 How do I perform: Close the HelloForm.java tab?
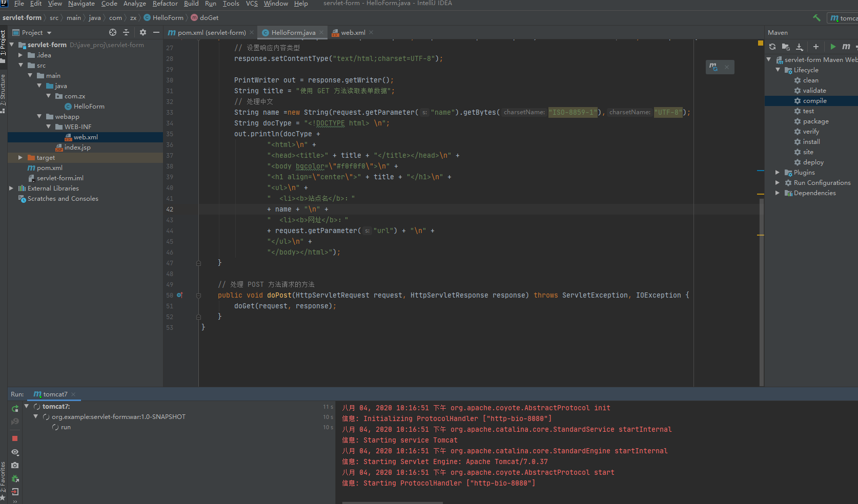pyautogui.click(x=321, y=32)
